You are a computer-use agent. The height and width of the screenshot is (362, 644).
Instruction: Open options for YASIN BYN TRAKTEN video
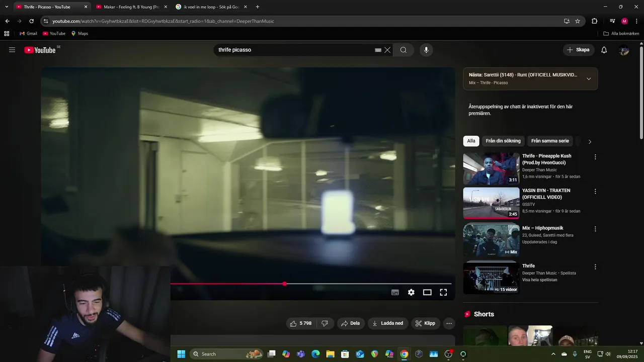pyautogui.click(x=595, y=192)
